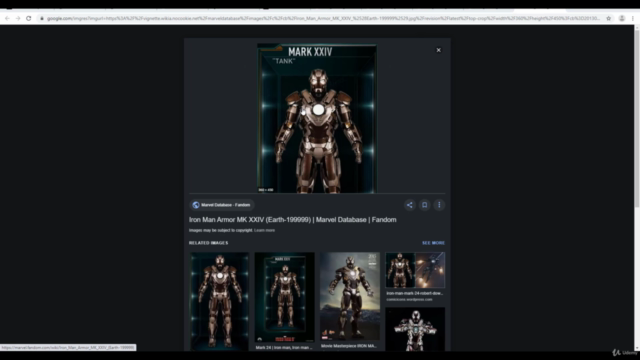Open the iron-man-mark-24-robert-dow... thumbnail
640x360 pixels.
[415, 270]
